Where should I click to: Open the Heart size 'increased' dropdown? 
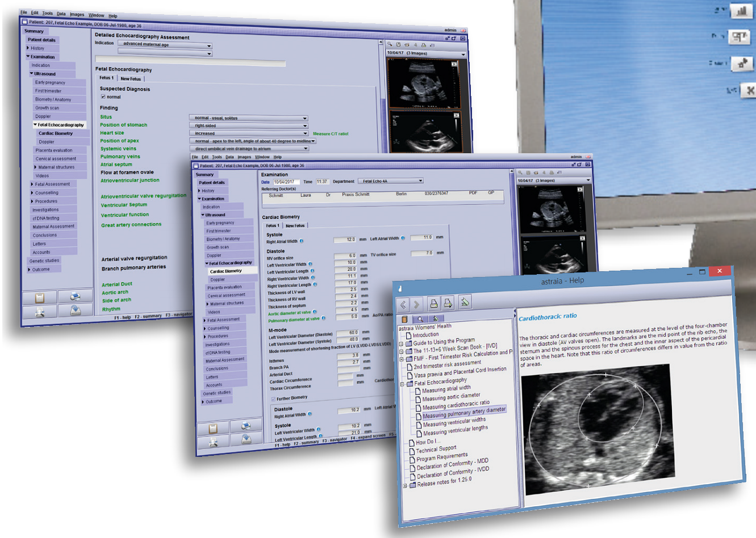(x=305, y=133)
